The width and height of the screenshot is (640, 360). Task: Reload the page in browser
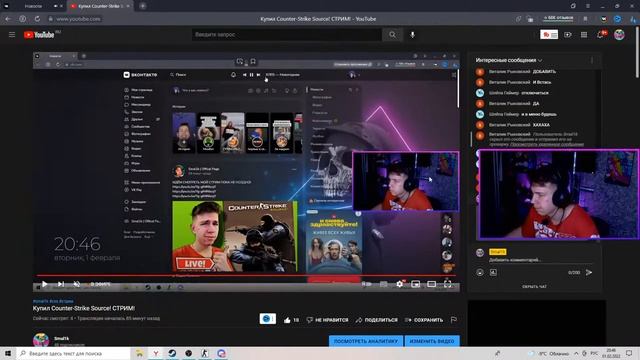37,19
